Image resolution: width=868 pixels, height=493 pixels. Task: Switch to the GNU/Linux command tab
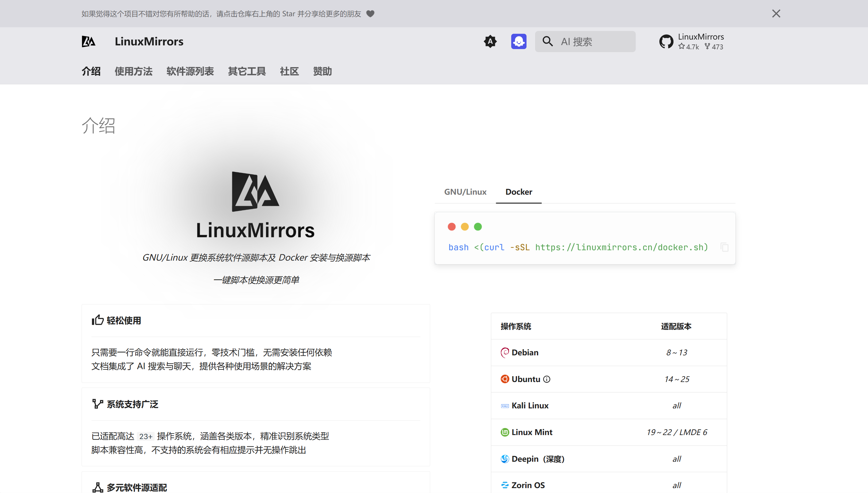click(x=465, y=192)
